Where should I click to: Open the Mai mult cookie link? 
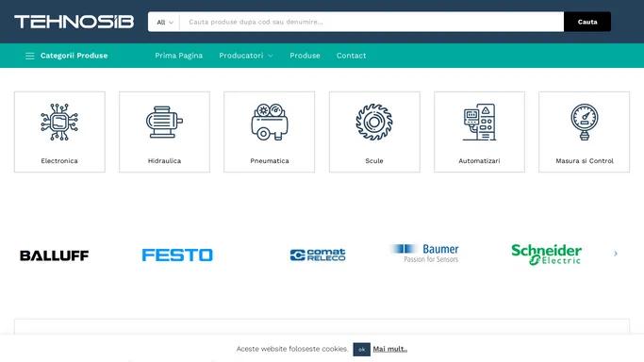click(x=389, y=349)
